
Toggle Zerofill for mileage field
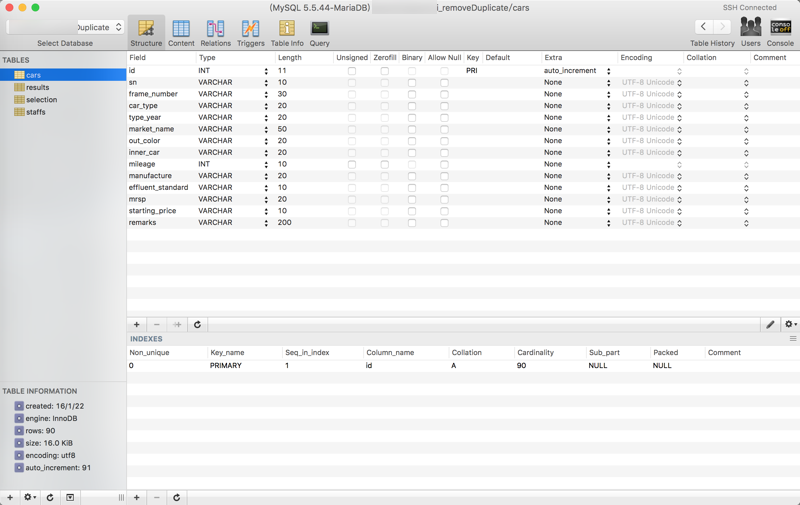coord(385,164)
